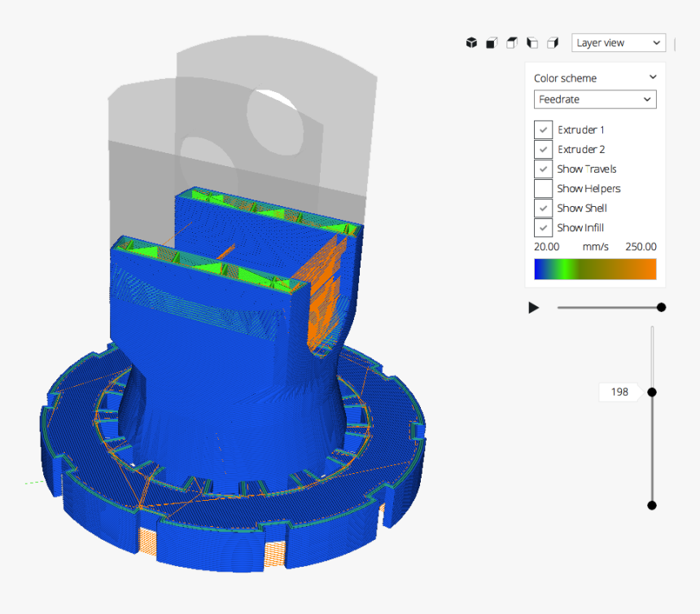Collapse the Color scheme panel chevron
This screenshot has height=614, width=700.
click(x=653, y=77)
